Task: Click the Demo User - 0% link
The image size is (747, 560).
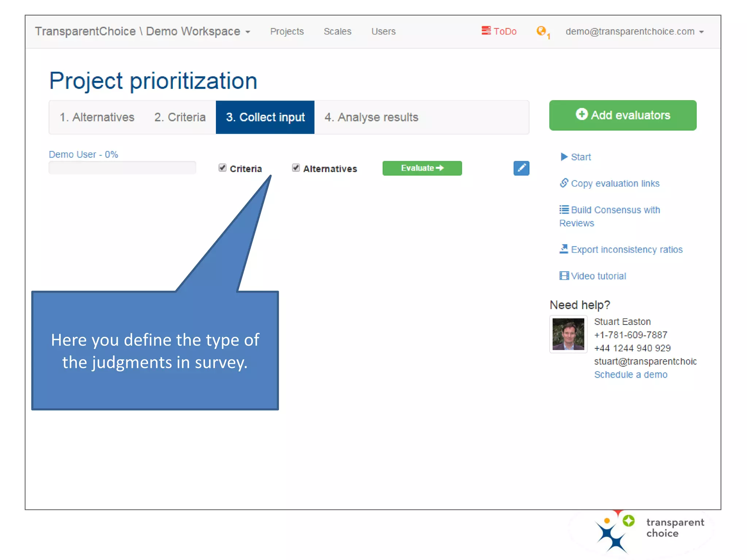Action: coord(84,154)
